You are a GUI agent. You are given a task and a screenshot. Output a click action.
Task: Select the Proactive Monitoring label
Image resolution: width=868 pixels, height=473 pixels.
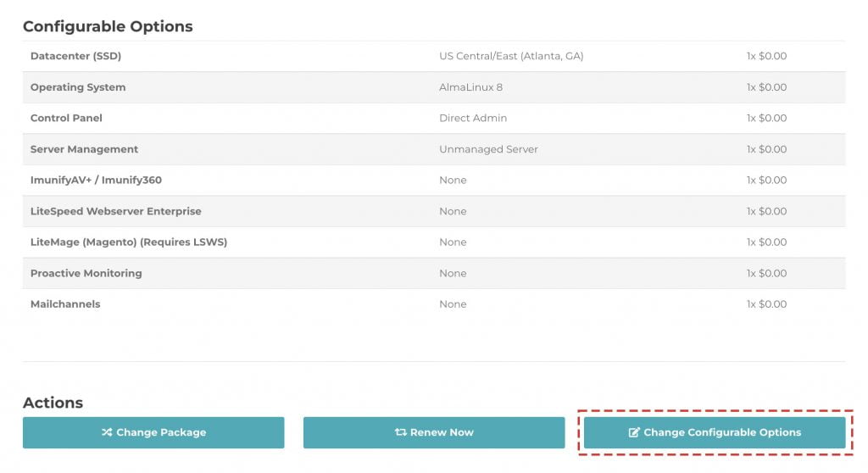pyautogui.click(x=86, y=273)
